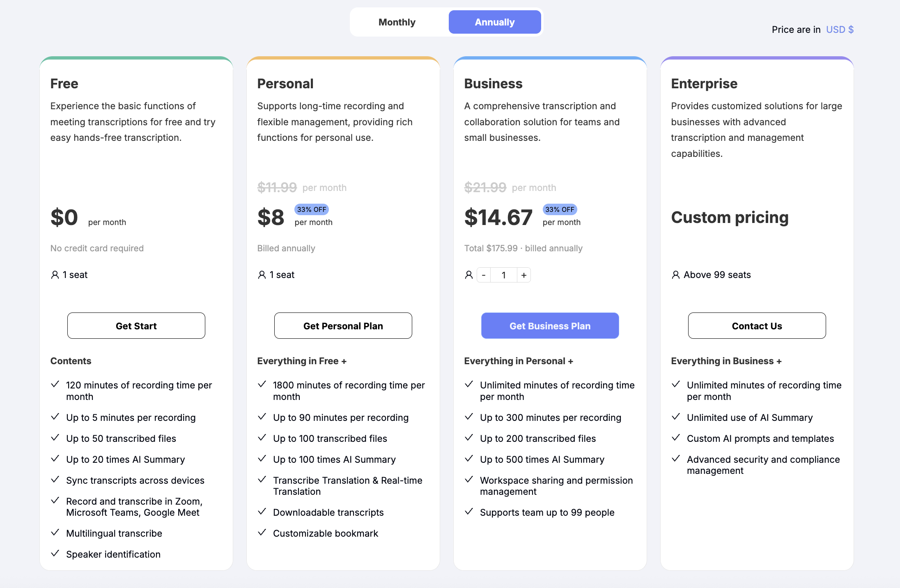Click checkmark beside Custom AI prompts and templates

[x=676, y=438]
